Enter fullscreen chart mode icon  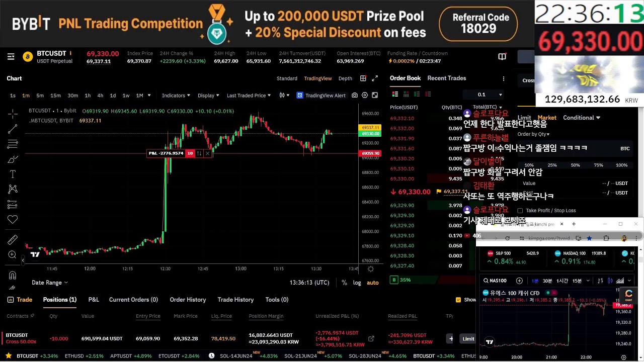click(375, 95)
